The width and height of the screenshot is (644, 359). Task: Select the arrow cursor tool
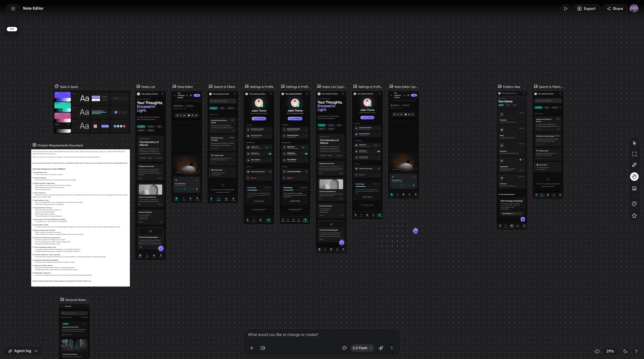[x=634, y=143]
